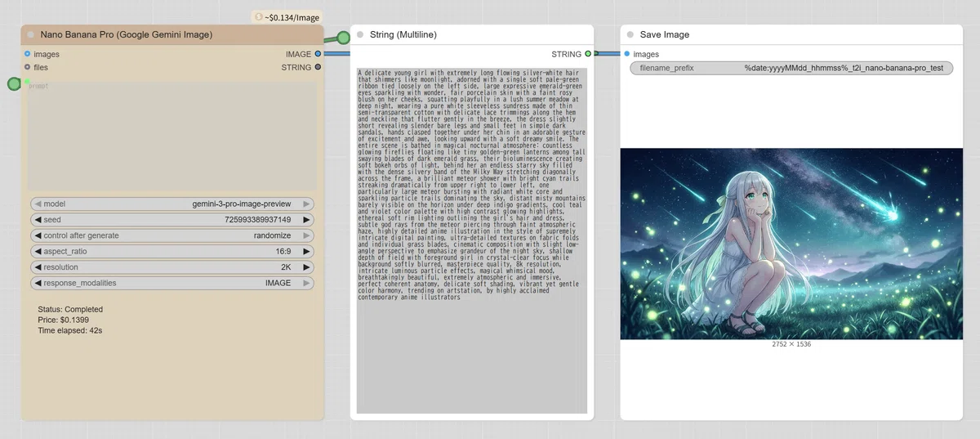Step resolution down with left arrow
The height and width of the screenshot is (439, 980).
tap(37, 267)
